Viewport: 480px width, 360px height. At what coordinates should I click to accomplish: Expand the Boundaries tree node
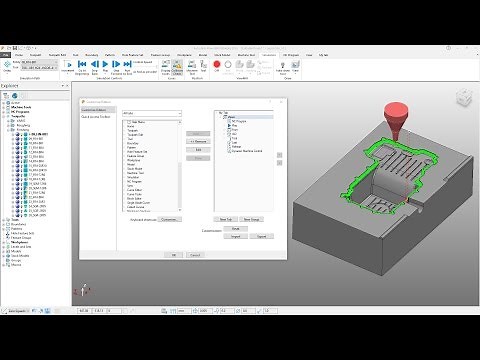point(4,224)
